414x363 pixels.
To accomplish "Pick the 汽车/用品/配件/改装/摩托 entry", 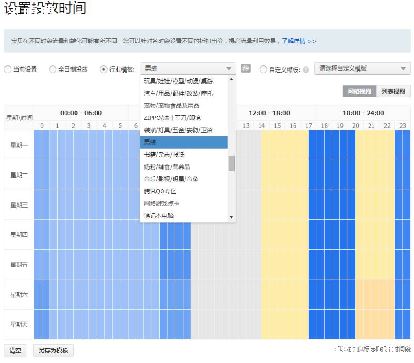I will click(184, 93).
